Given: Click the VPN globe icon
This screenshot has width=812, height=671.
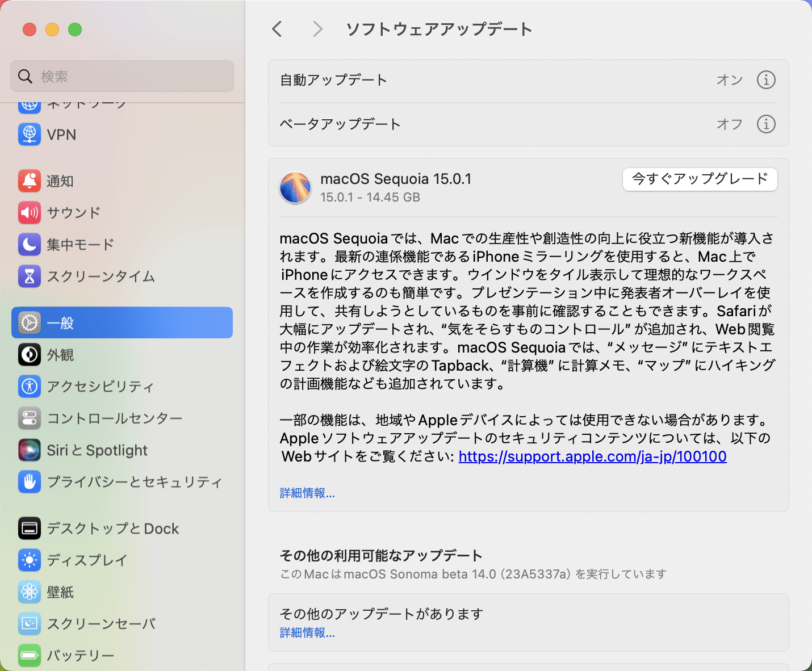Looking at the screenshot, I should pos(29,135).
